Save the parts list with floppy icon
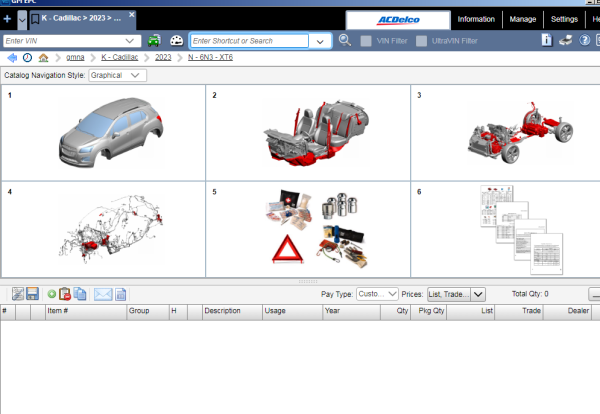 coord(32,294)
